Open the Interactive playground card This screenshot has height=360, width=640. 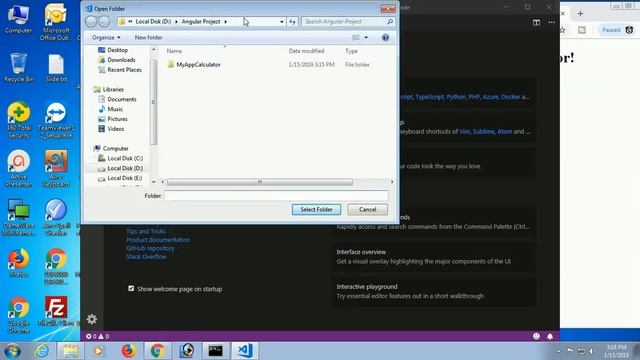pyautogui.click(x=434, y=291)
